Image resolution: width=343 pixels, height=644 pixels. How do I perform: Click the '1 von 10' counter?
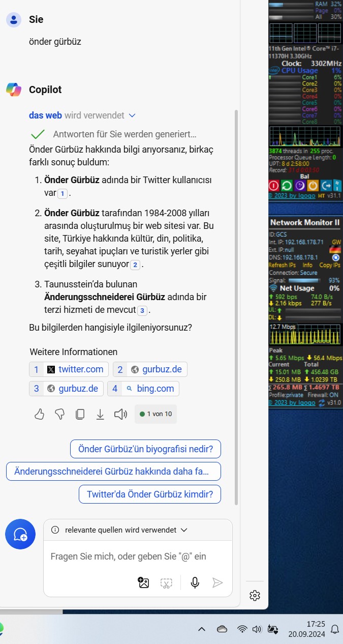pos(155,414)
